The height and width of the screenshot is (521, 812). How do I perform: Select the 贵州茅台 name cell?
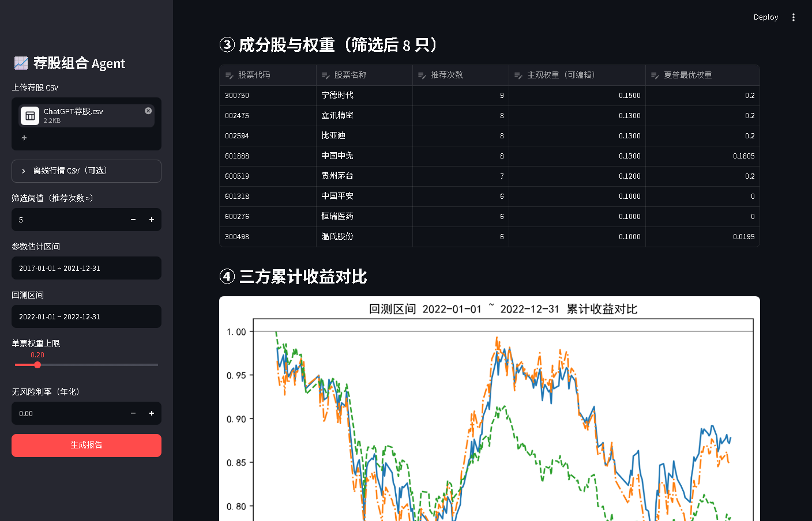[x=364, y=176]
